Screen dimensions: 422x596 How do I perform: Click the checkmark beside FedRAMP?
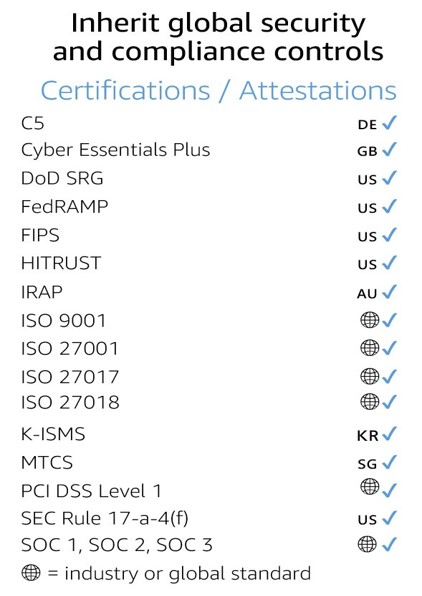point(389,206)
